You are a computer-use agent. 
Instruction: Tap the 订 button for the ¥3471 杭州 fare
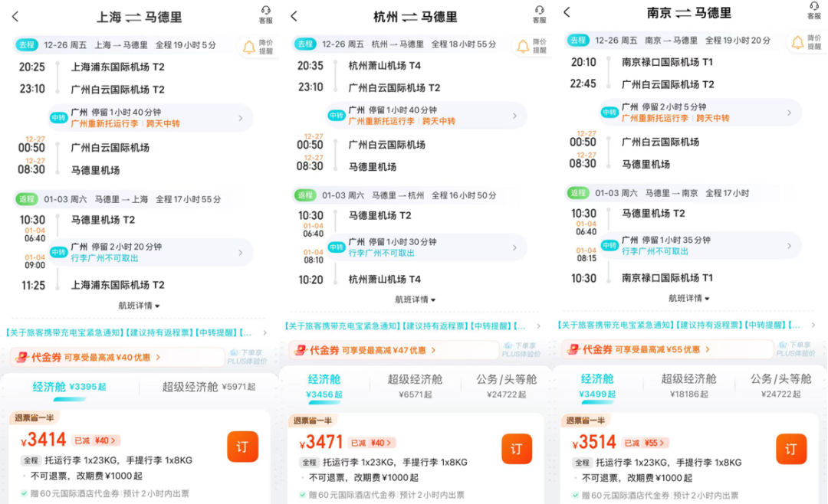tap(517, 447)
